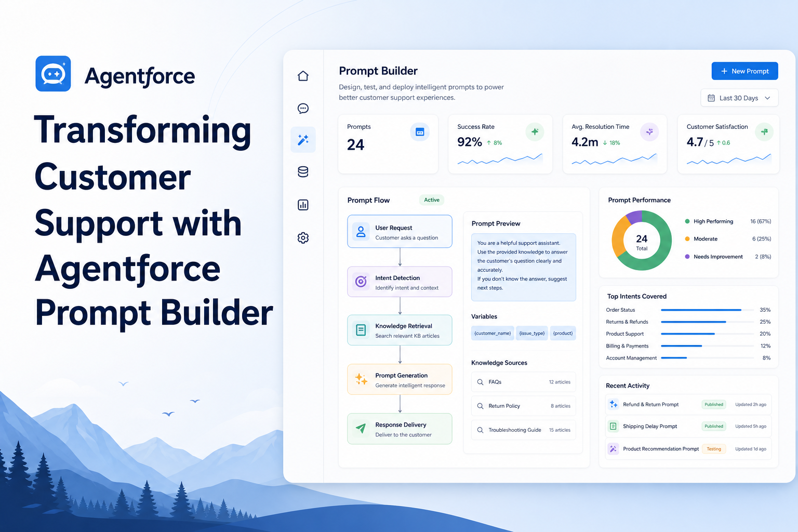Click the "6 (25%)" Moderate value
The width and height of the screenshot is (798, 532).
[x=762, y=239]
